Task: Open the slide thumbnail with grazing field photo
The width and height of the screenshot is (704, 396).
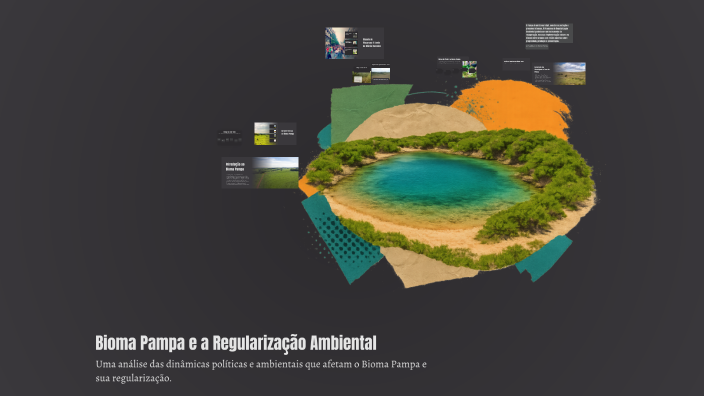Action: pyautogui.click(x=559, y=74)
